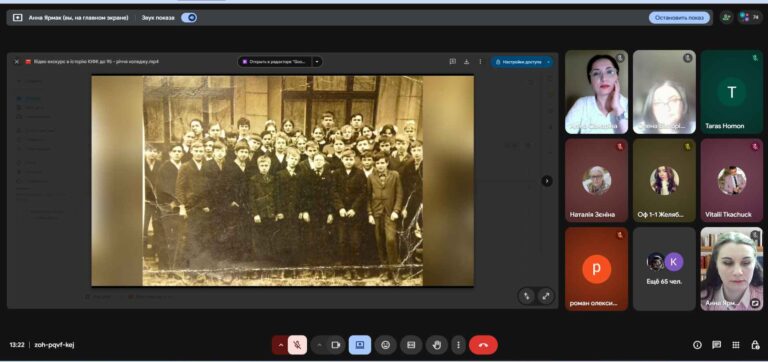Open the add people icon in top bar
The image size is (768, 362).
pos(726,18)
